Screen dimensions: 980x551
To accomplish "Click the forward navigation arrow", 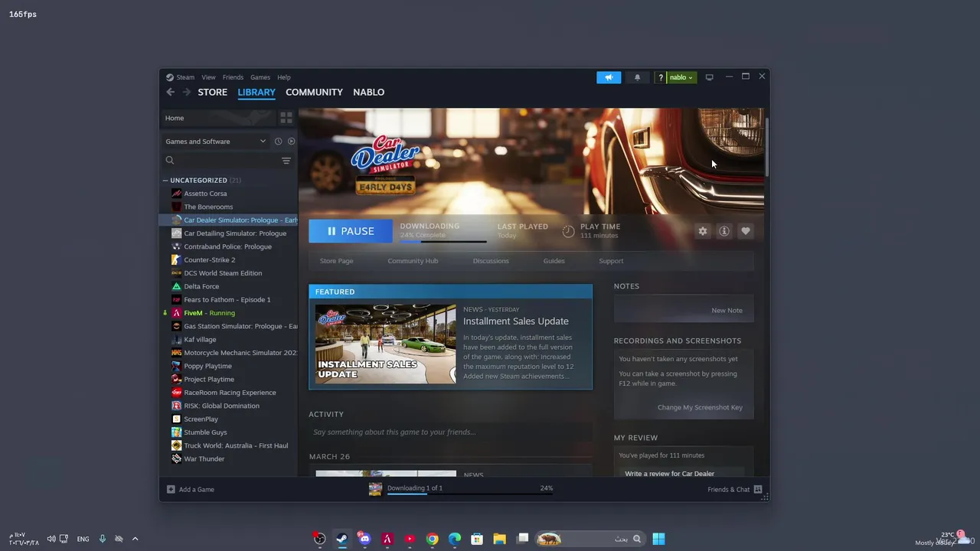I will point(186,92).
